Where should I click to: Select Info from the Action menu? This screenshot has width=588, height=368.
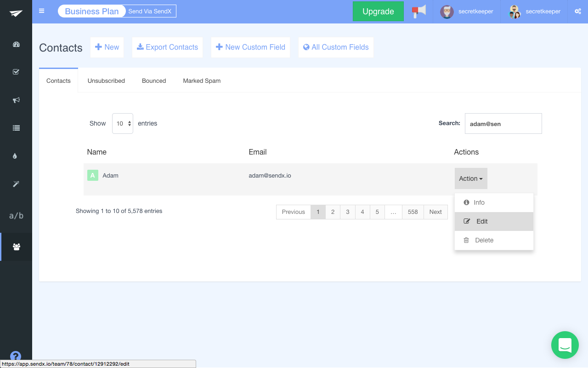(494, 202)
